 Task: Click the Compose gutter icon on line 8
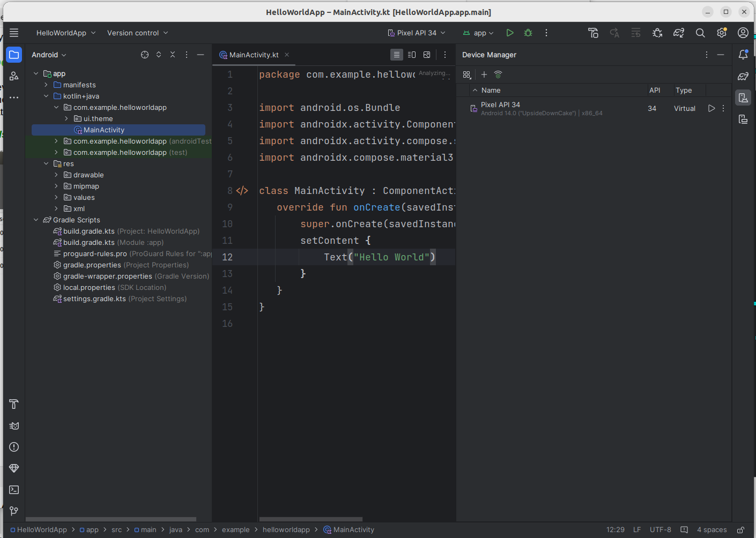pos(242,191)
